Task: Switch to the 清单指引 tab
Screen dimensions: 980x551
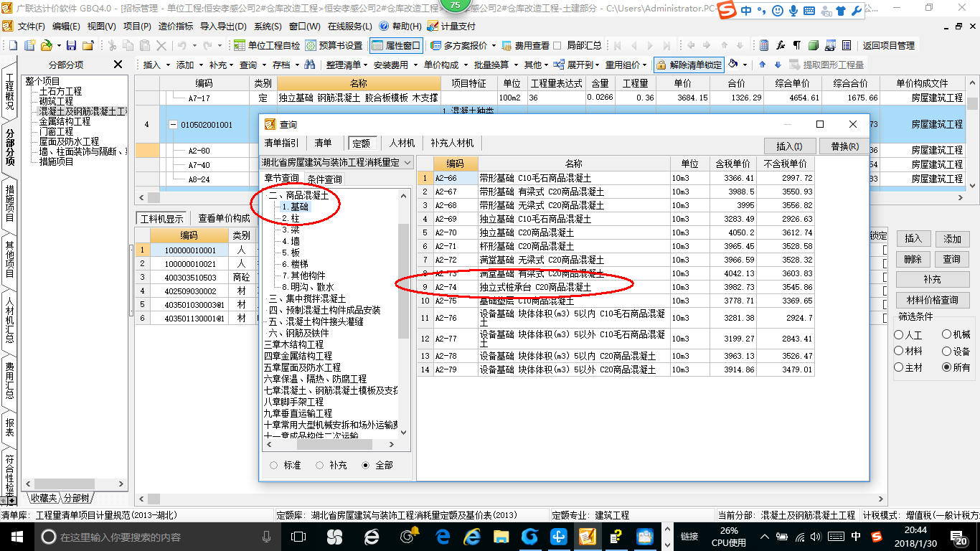Action: click(x=281, y=143)
